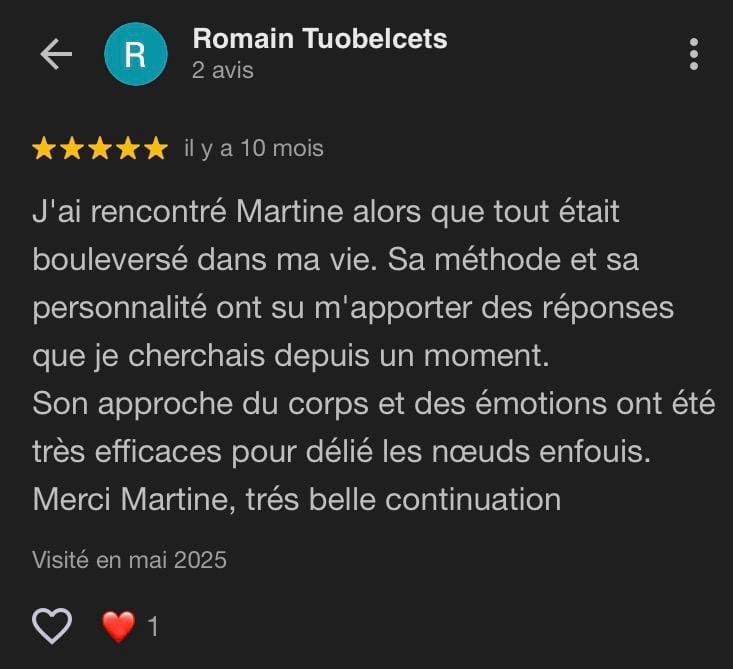Click the line starting "Son approche du corps"
Screen dimensions: 733x669
pyautogui.click(x=373, y=403)
